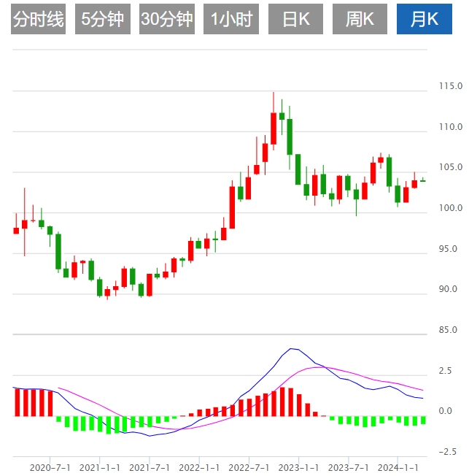Click the last small green candlestick on right

tap(422, 180)
